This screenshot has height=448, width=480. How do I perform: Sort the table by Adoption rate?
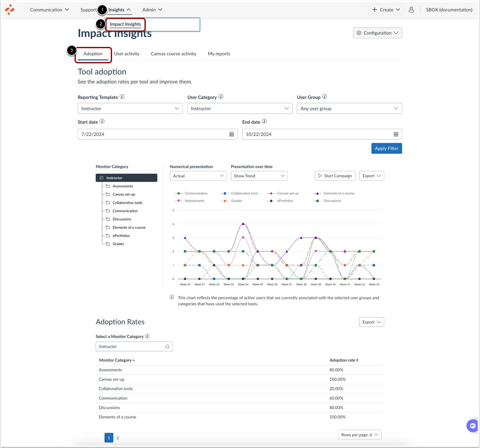tap(344, 360)
